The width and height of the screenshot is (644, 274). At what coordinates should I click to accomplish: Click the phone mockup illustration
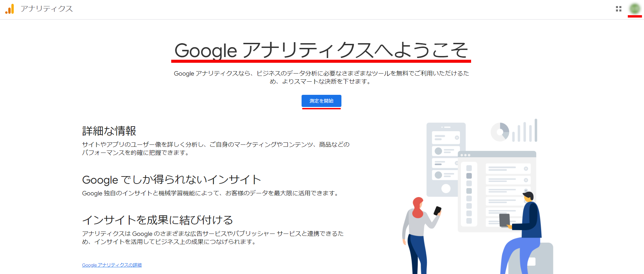tap(446, 159)
